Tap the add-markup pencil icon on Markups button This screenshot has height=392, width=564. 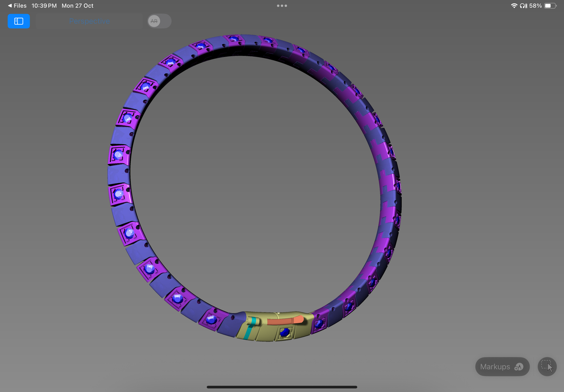(519, 367)
